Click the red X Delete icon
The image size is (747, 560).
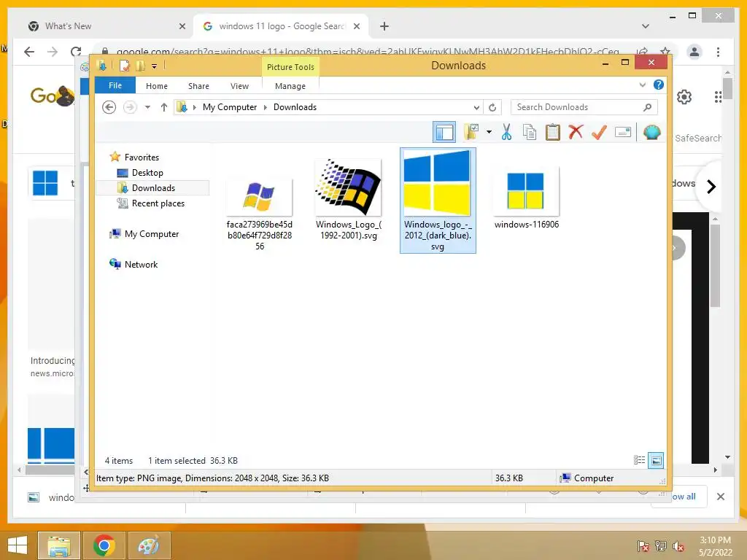[576, 131]
